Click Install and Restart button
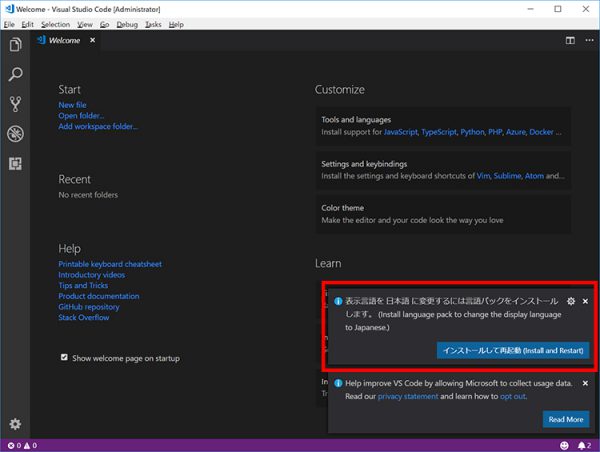This screenshot has width=600, height=452. [513, 351]
